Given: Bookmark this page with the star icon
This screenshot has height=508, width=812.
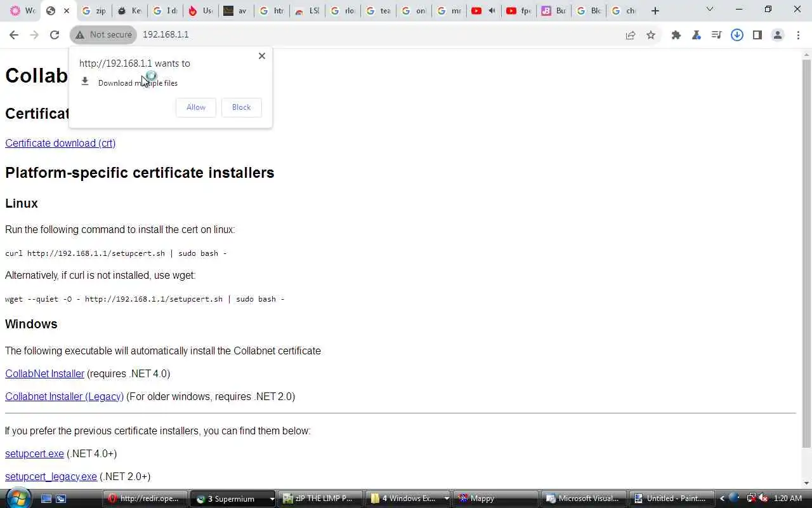Looking at the screenshot, I should [651, 35].
